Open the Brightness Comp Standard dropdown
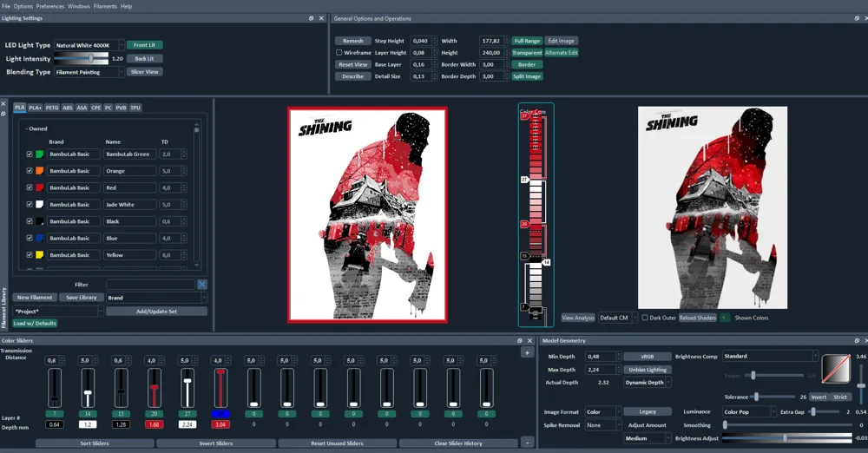The image size is (868, 453). (770, 356)
